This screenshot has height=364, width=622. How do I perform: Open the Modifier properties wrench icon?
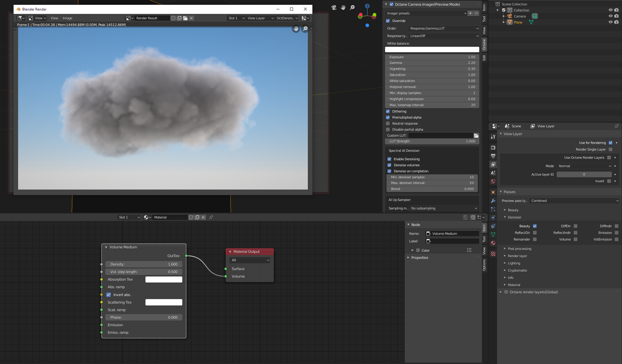(493, 201)
